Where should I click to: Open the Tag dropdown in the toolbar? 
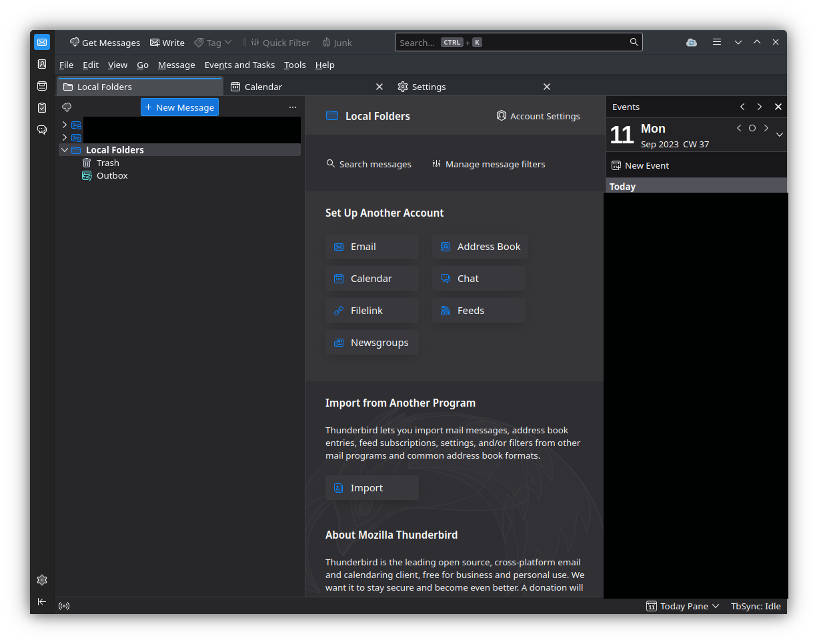[212, 42]
